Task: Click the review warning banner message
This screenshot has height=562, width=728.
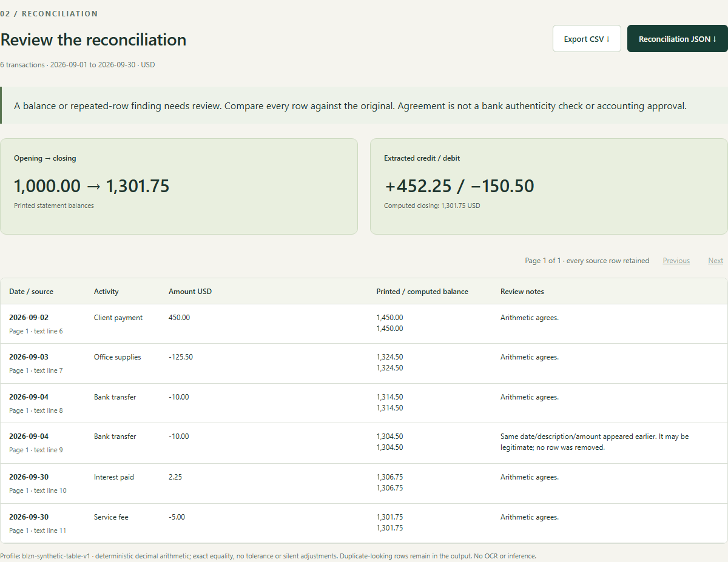Action: (x=350, y=105)
